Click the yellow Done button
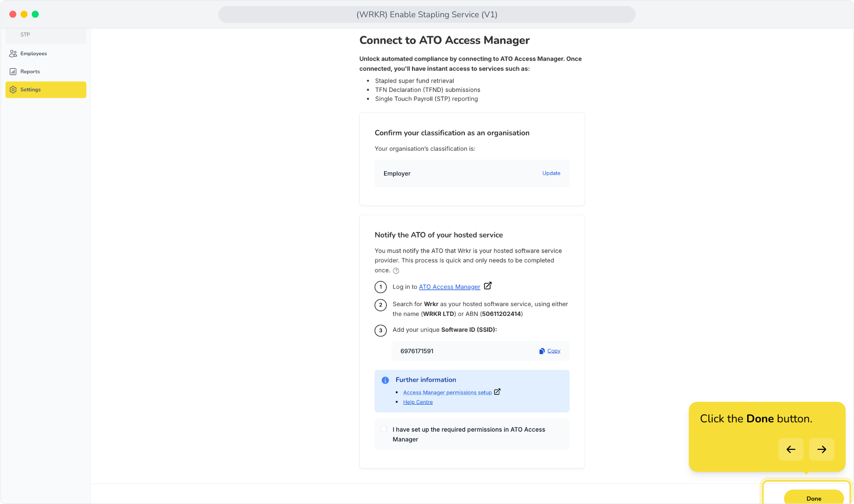This screenshot has width=854, height=504. click(814, 497)
